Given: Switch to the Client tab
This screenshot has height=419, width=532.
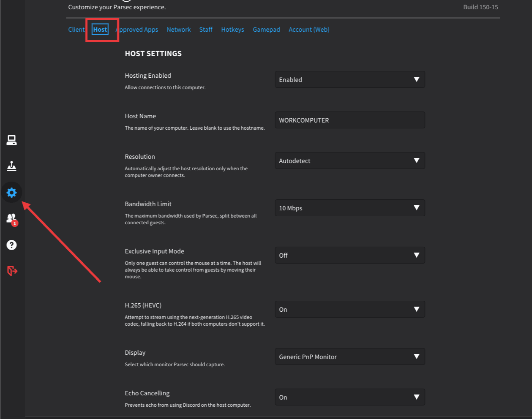Looking at the screenshot, I should [x=76, y=30].
